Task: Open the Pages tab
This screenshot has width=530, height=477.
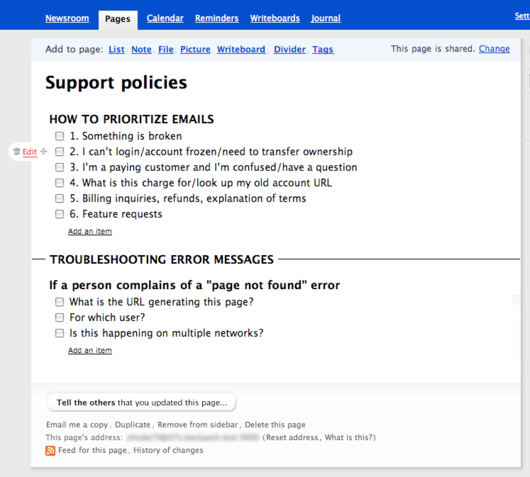Action: pos(118,19)
